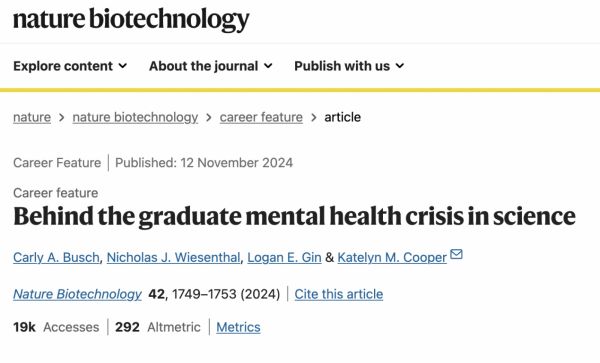Open author Nicholas J. Wiesenthal

tap(173, 257)
